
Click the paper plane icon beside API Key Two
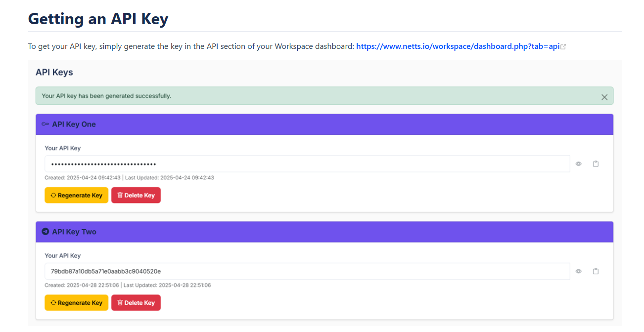click(x=45, y=232)
